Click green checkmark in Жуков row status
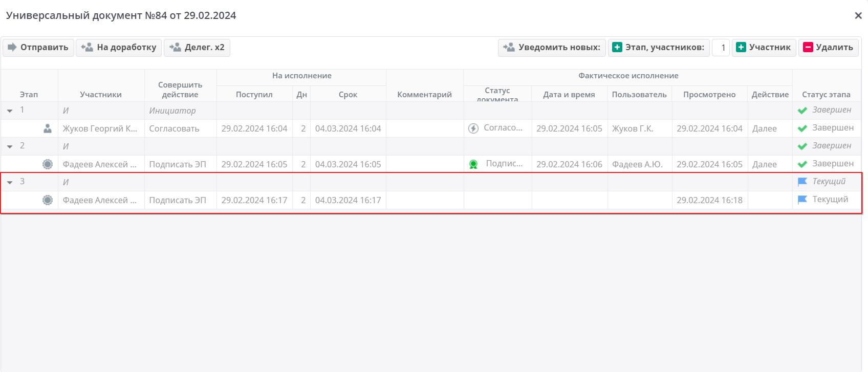The image size is (868, 372). (802, 128)
